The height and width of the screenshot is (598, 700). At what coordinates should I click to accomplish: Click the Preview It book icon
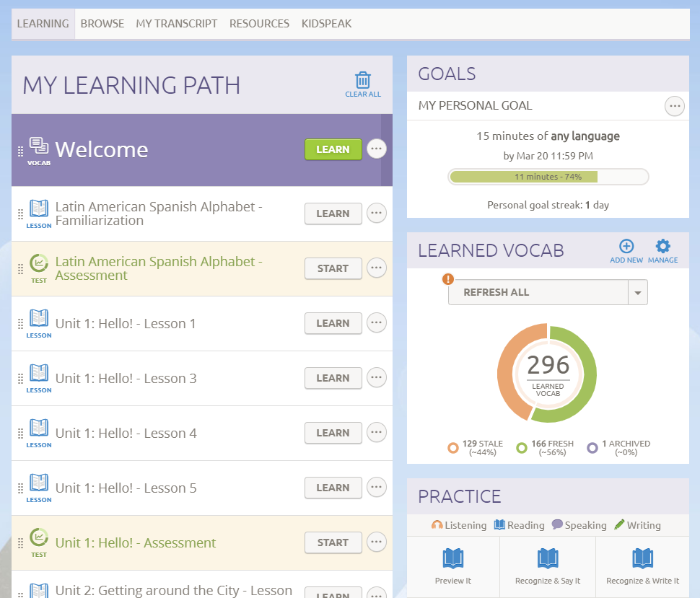pos(453,559)
